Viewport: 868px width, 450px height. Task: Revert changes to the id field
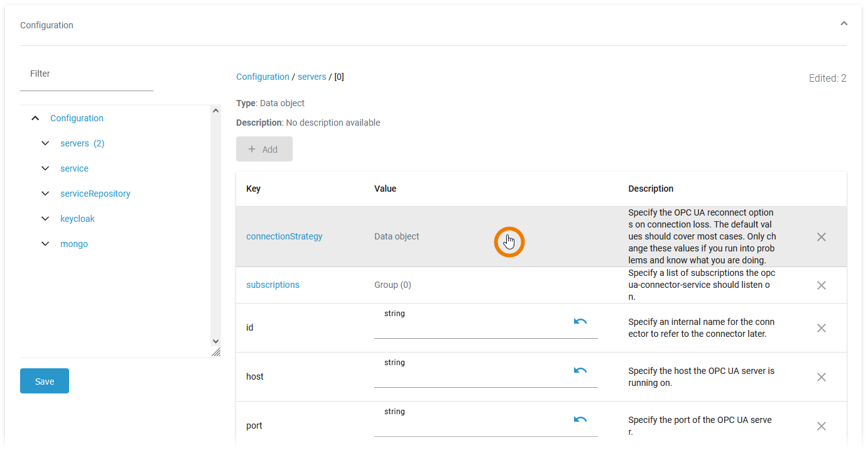[579, 321]
